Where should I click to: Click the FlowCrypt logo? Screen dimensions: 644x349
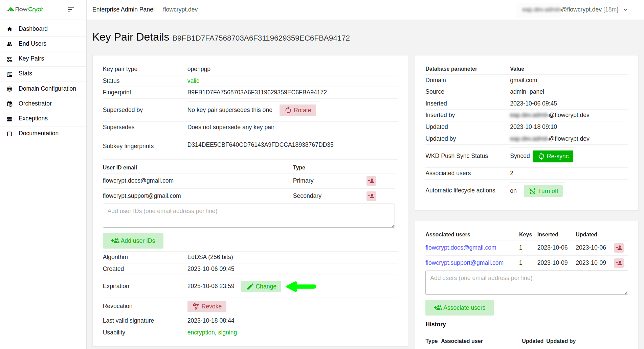pos(25,9)
